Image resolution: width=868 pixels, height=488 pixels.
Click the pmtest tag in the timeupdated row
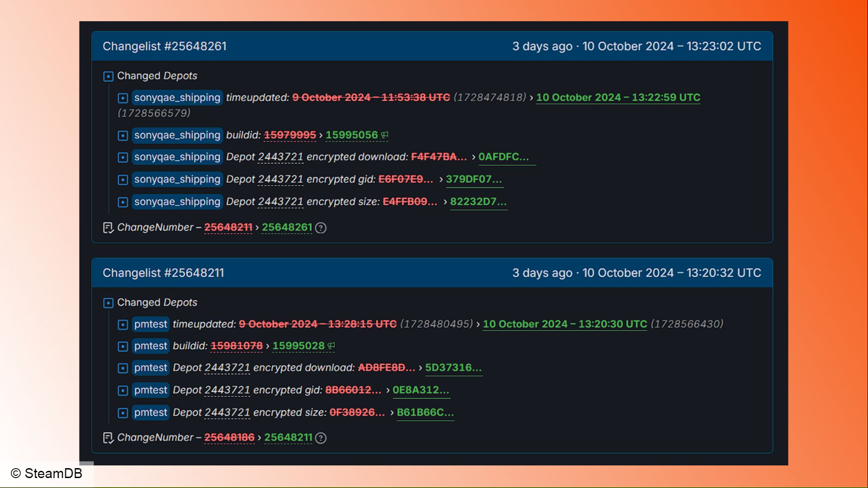point(150,324)
